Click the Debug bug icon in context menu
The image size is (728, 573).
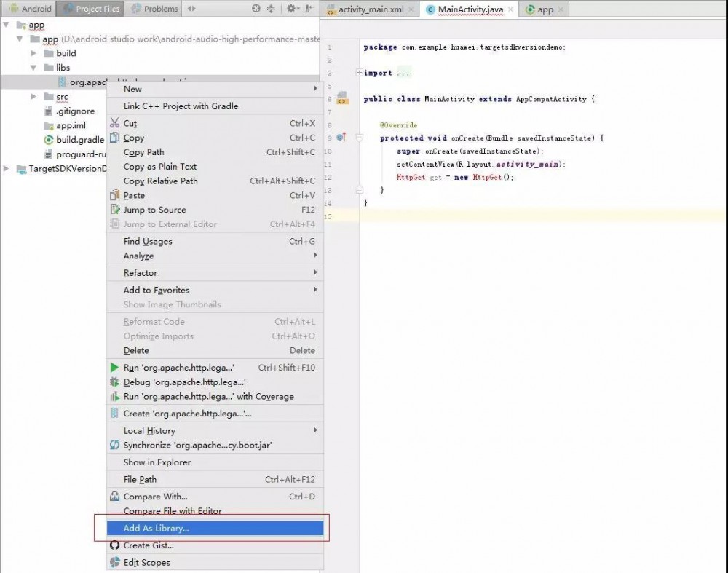114,382
